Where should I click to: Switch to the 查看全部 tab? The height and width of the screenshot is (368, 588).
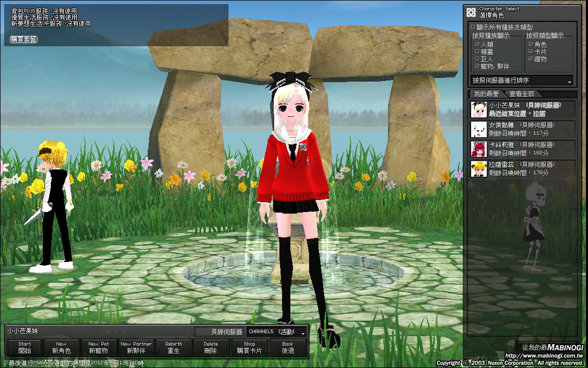[522, 94]
